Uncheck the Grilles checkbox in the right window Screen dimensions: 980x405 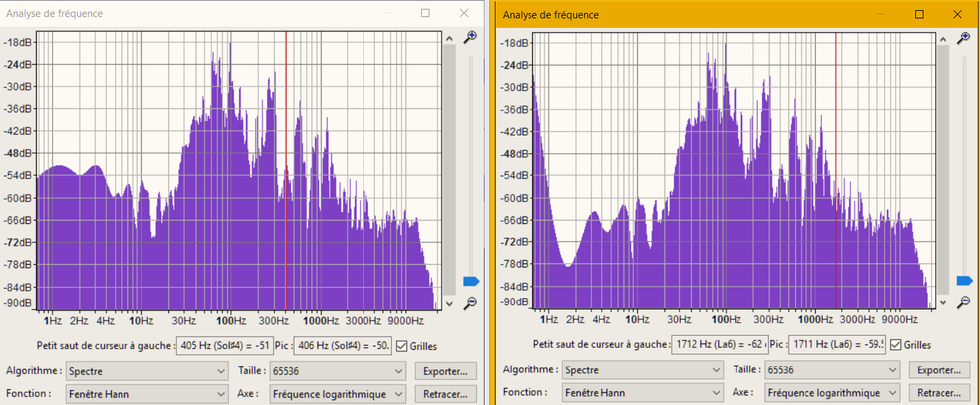click(896, 345)
